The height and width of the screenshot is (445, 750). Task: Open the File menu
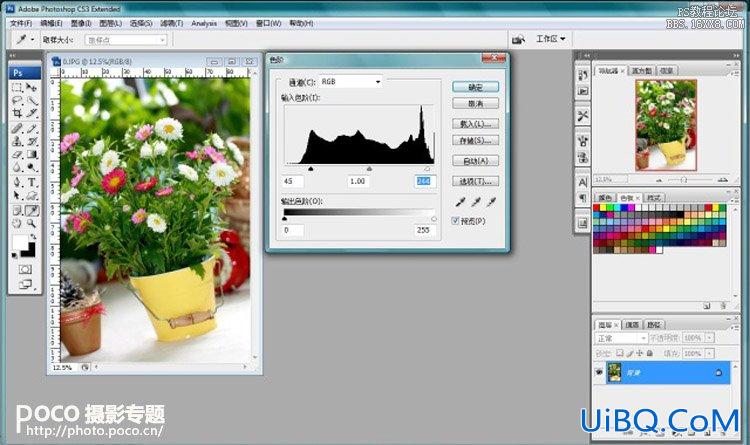21,23
